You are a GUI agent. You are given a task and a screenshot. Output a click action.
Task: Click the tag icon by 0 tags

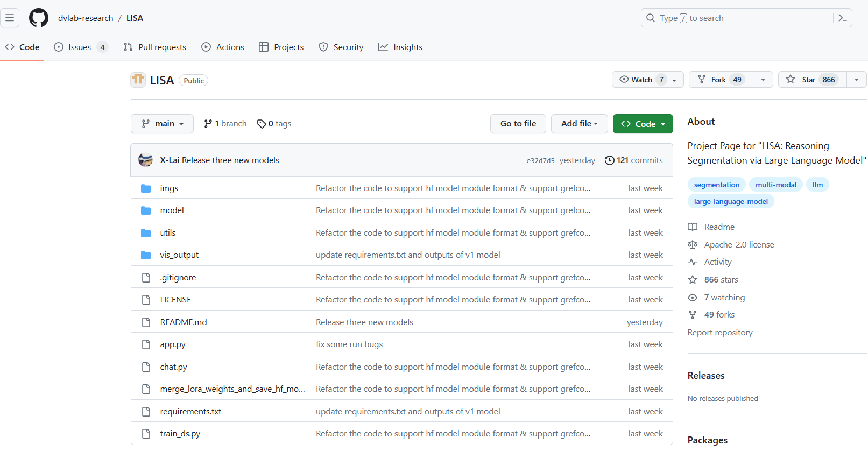point(262,124)
